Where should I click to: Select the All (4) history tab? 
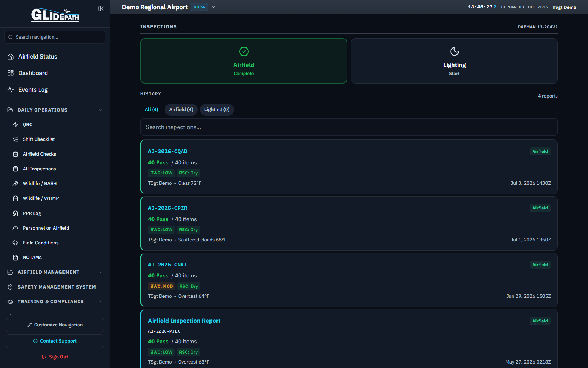pyautogui.click(x=151, y=110)
